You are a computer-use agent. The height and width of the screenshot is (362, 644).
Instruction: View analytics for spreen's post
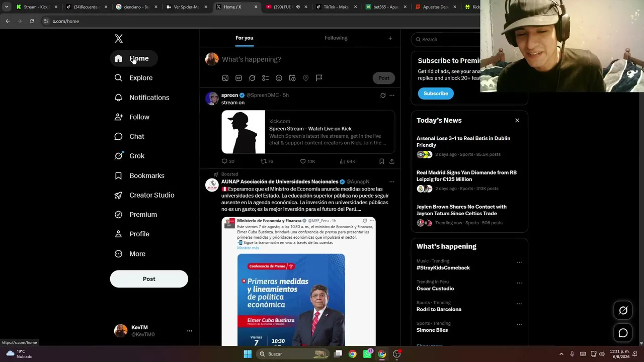pos(342,161)
